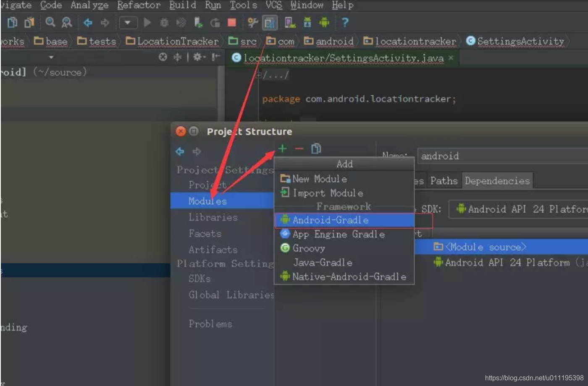Viewport: 588px width, 386px height.
Task: Select Project under Project Settings
Action: 207,185
